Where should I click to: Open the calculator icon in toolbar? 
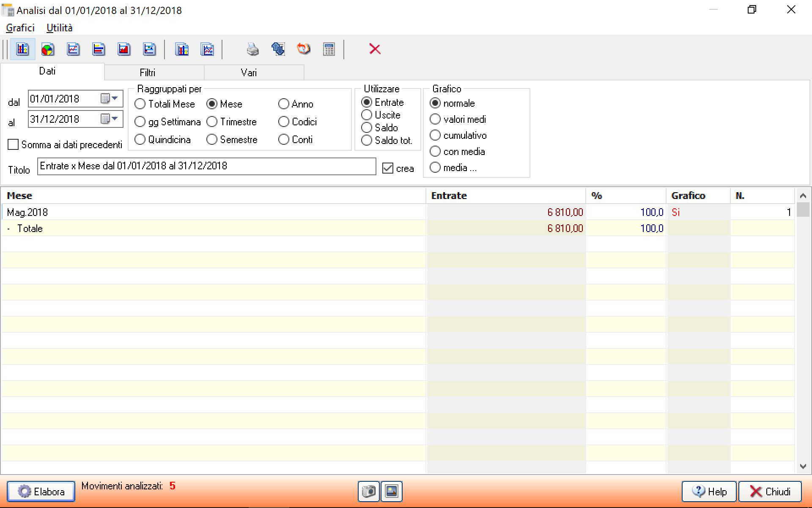pyautogui.click(x=329, y=49)
